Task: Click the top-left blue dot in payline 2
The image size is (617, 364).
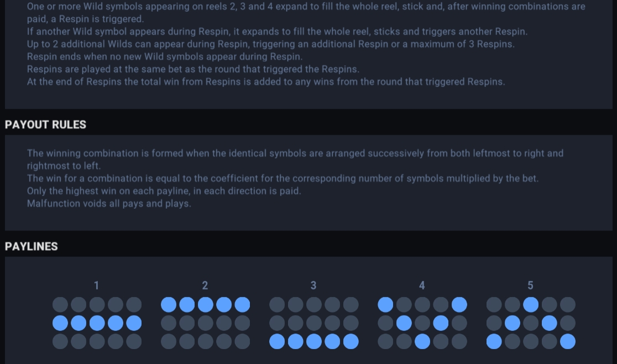Action: [169, 305]
